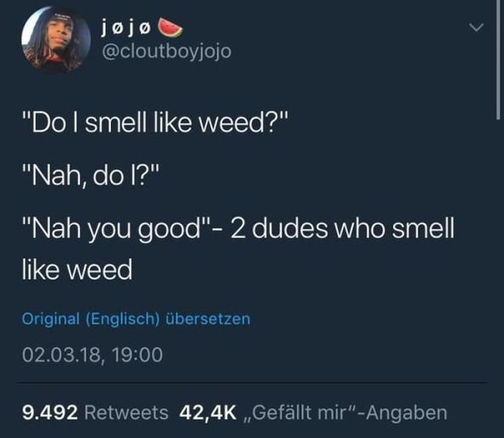
Task: Click the divider line above tweet stats
Action: click(254, 383)
